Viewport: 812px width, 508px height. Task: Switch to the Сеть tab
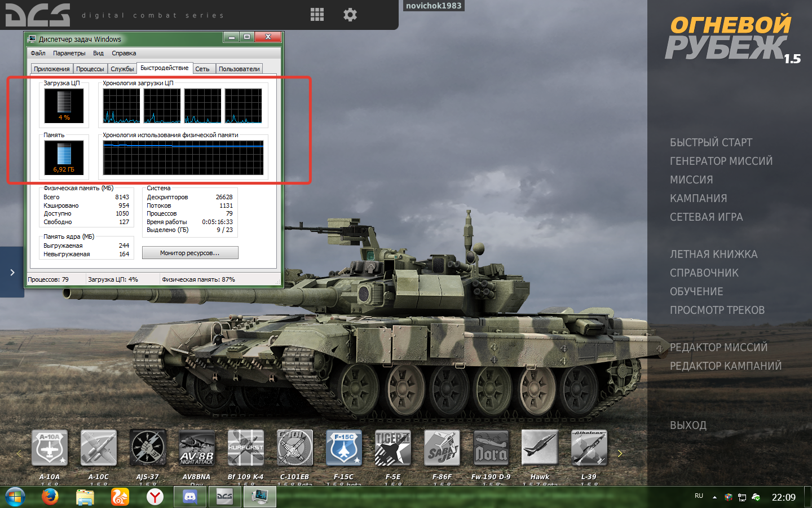click(202, 69)
